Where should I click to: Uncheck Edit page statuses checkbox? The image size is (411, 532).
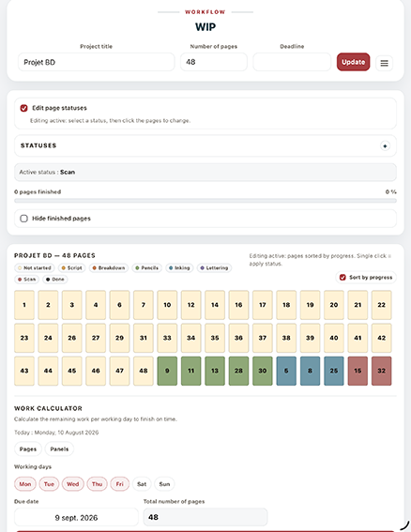(x=23, y=108)
